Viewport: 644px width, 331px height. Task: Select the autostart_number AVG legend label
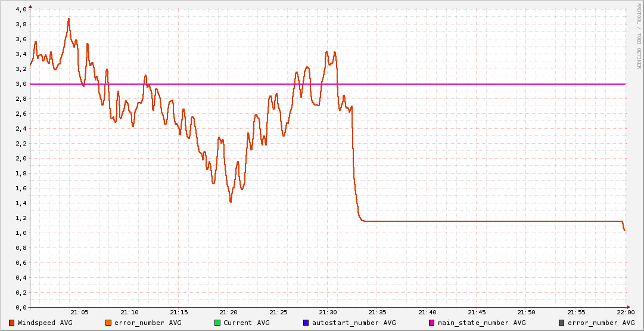click(x=353, y=323)
